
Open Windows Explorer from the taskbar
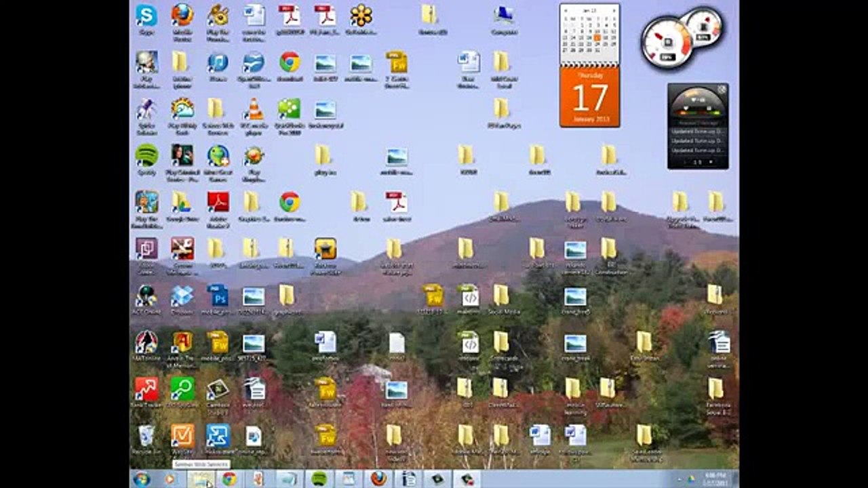201,479
